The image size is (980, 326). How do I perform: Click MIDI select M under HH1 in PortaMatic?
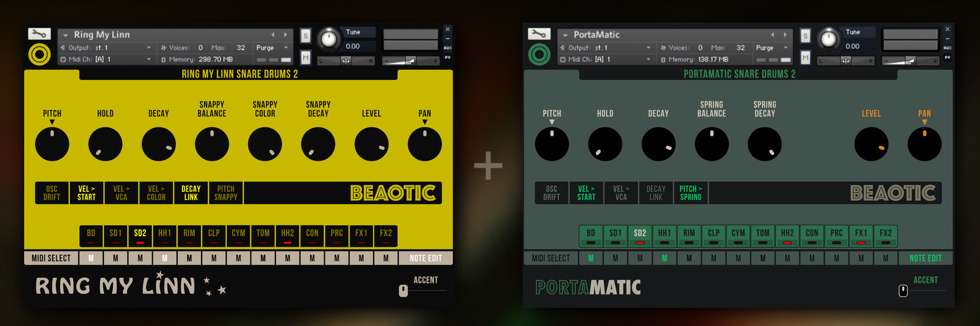pyautogui.click(x=664, y=258)
